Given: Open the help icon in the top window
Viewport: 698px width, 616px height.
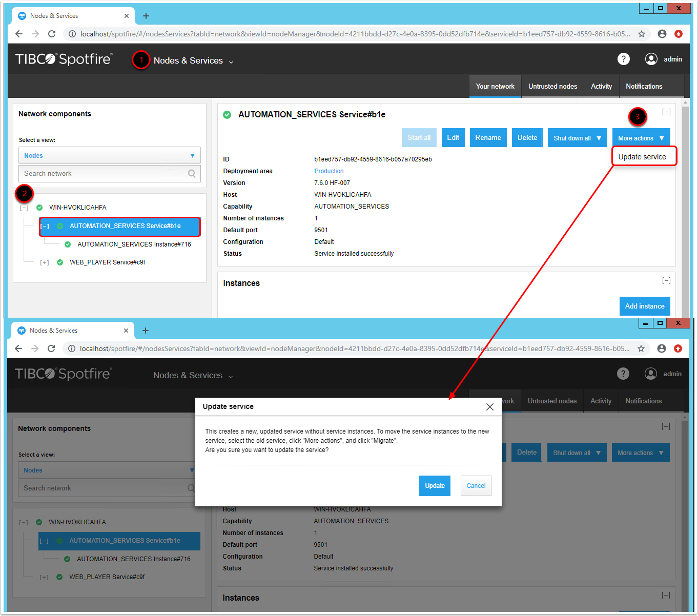Looking at the screenshot, I should pyautogui.click(x=624, y=59).
